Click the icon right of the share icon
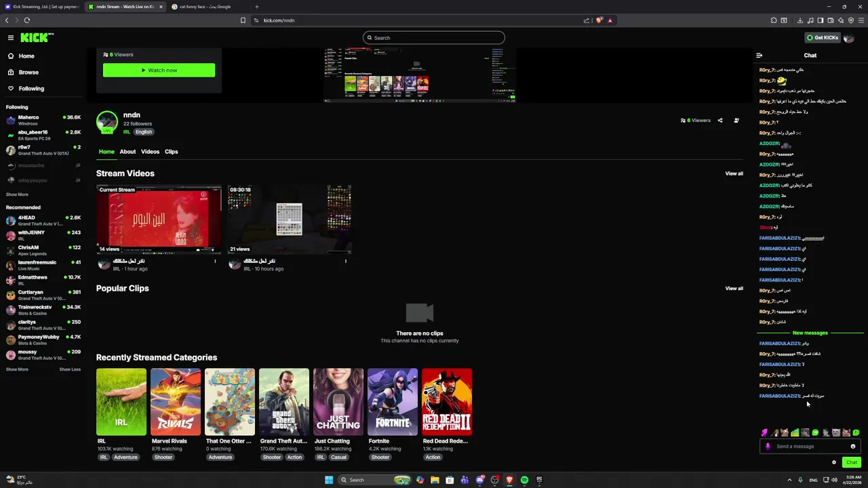The height and width of the screenshot is (488, 868). pos(736,121)
